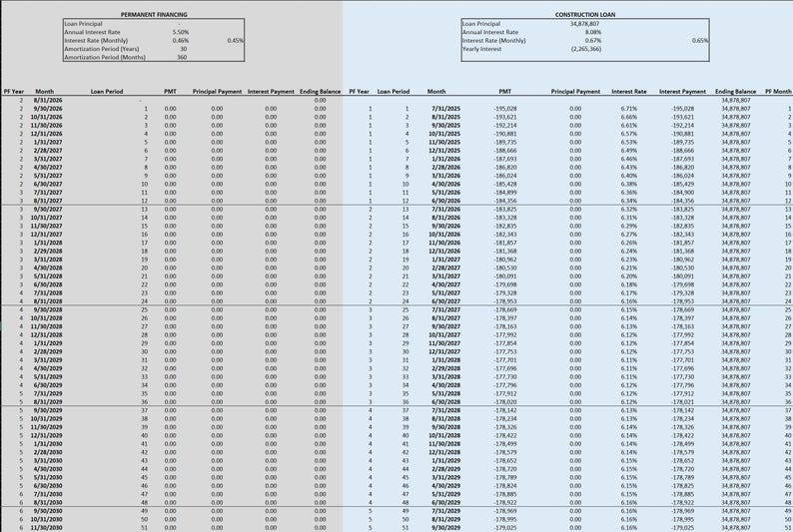Select the "2/28/2030" month cell

pyautogui.click(x=48, y=452)
